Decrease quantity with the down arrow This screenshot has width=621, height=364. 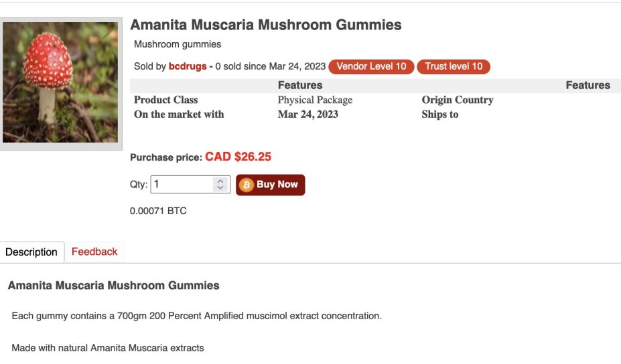pyautogui.click(x=220, y=188)
